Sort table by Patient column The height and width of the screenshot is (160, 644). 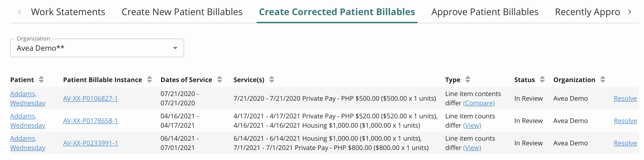coord(41,80)
